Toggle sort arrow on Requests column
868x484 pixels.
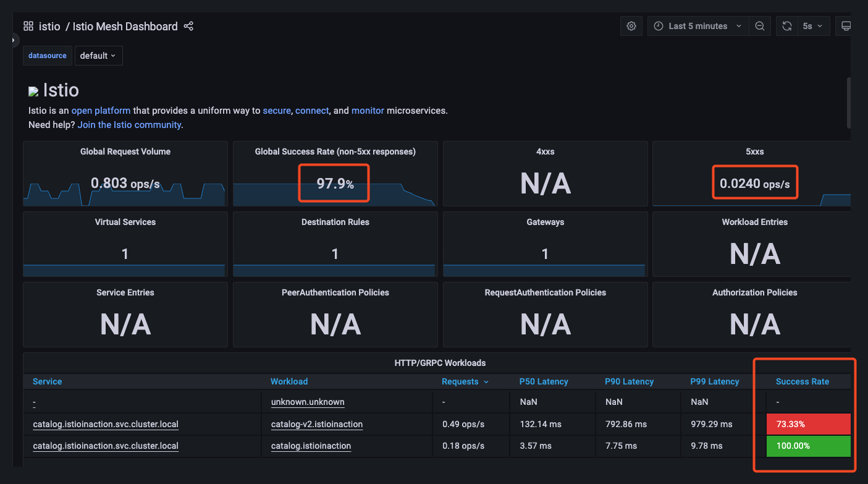tap(486, 382)
